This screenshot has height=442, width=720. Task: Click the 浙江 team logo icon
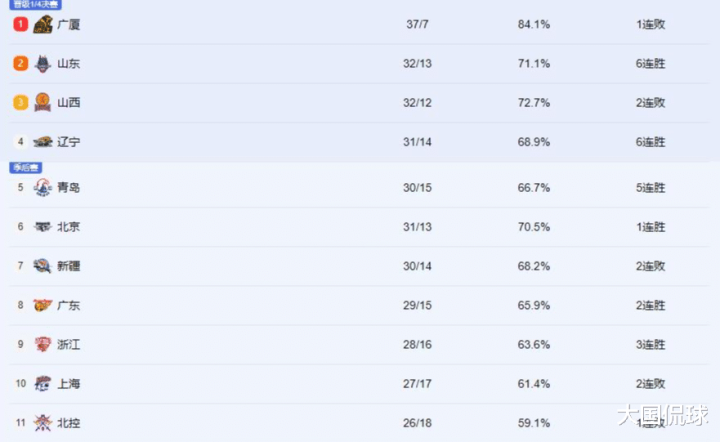(x=43, y=344)
